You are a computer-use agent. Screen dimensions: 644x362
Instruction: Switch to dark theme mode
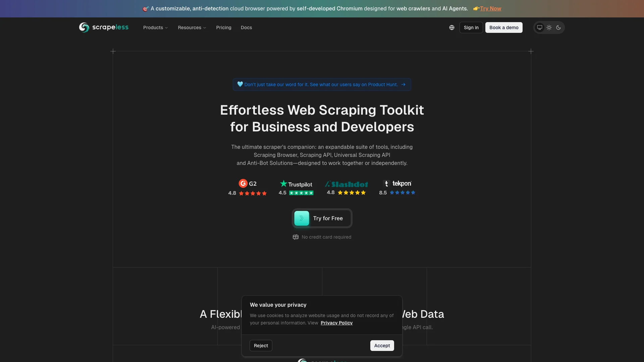pyautogui.click(x=558, y=27)
